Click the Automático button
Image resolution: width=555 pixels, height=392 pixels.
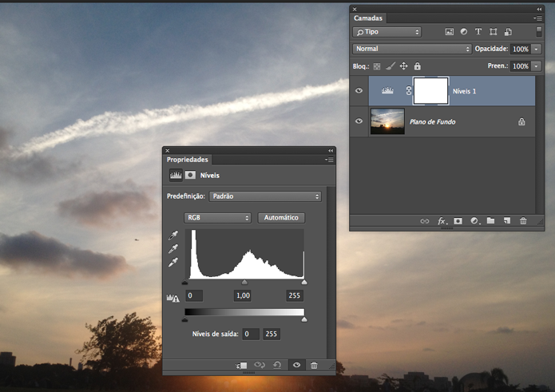pos(281,218)
